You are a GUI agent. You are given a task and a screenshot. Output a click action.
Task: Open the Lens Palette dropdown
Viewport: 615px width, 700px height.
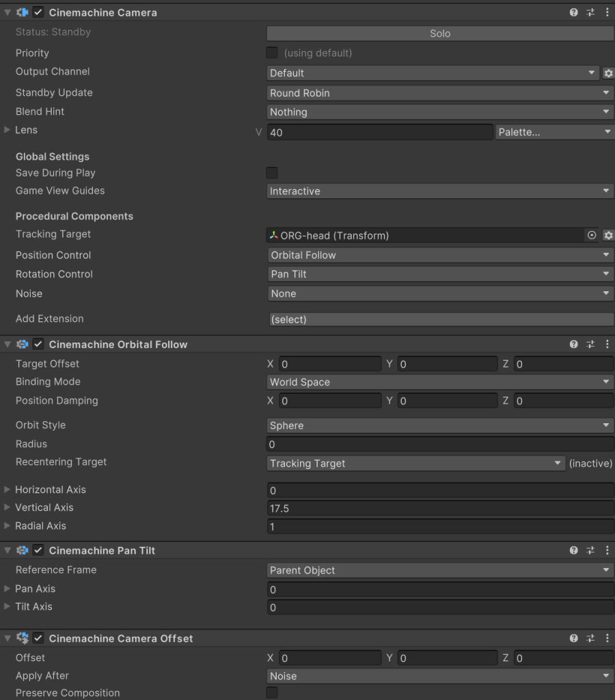click(554, 132)
